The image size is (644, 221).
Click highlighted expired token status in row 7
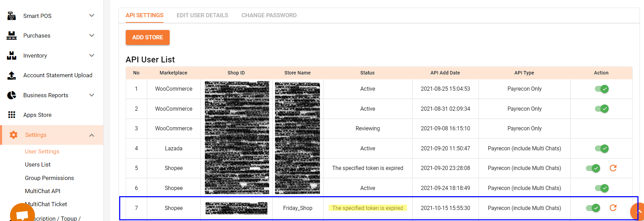click(368, 208)
